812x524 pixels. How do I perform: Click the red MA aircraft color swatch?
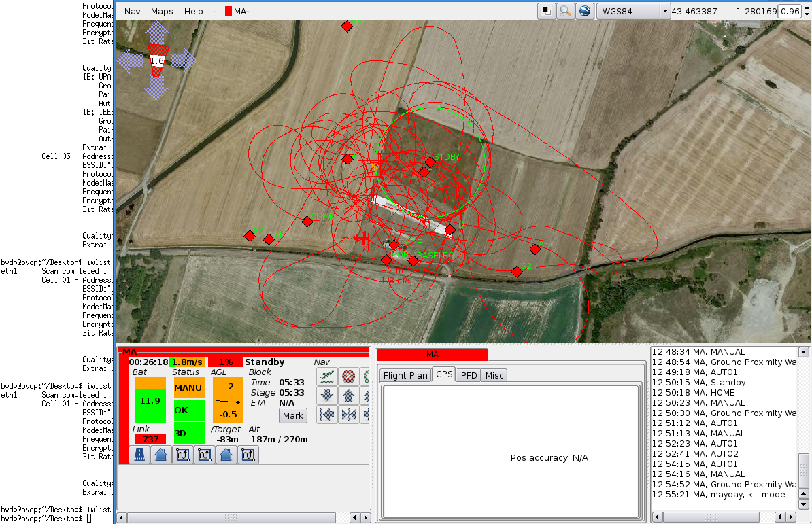click(x=228, y=11)
